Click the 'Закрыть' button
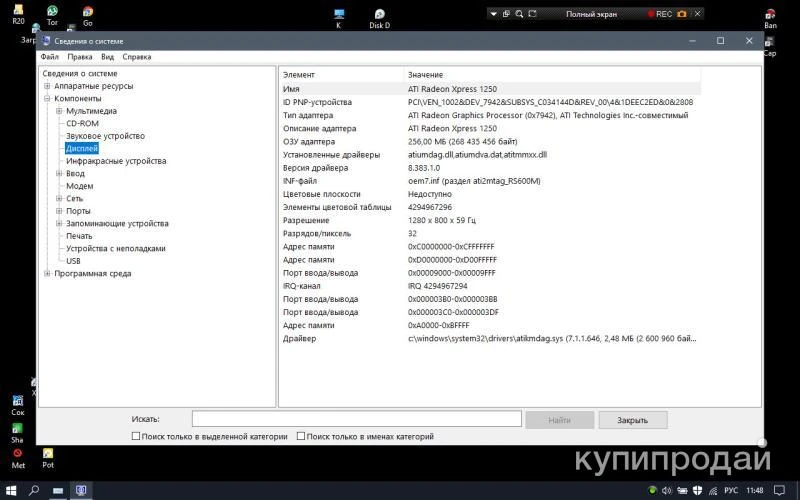Screen dimensions: 800x500 pyautogui.click(x=632, y=420)
